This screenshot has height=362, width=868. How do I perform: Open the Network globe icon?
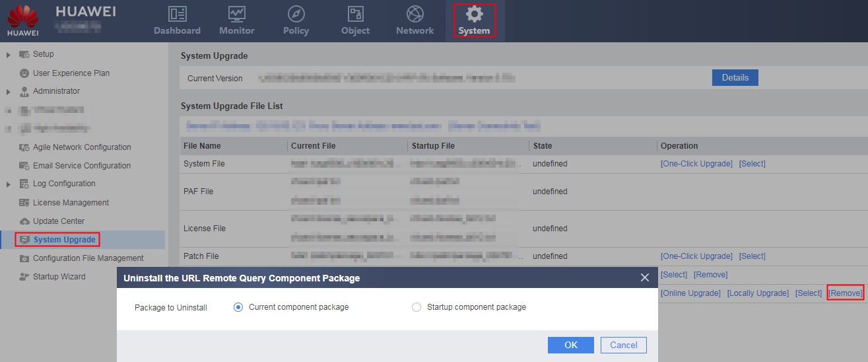pos(415,14)
